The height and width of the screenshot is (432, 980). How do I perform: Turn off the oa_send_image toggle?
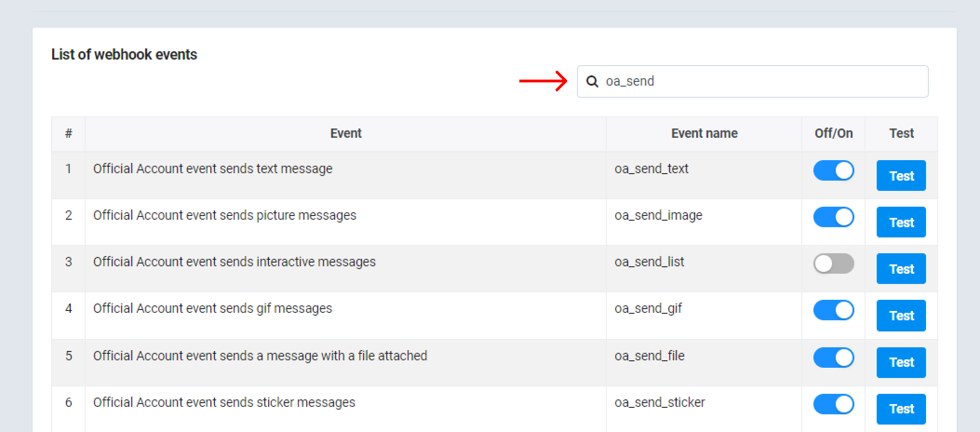click(x=833, y=217)
